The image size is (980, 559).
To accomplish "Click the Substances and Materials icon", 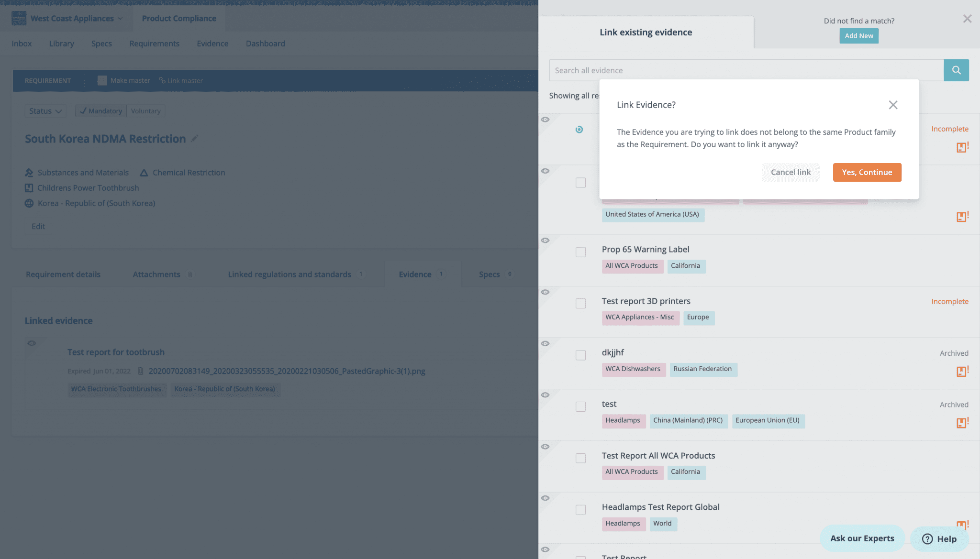I will pyautogui.click(x=29, y=173).
